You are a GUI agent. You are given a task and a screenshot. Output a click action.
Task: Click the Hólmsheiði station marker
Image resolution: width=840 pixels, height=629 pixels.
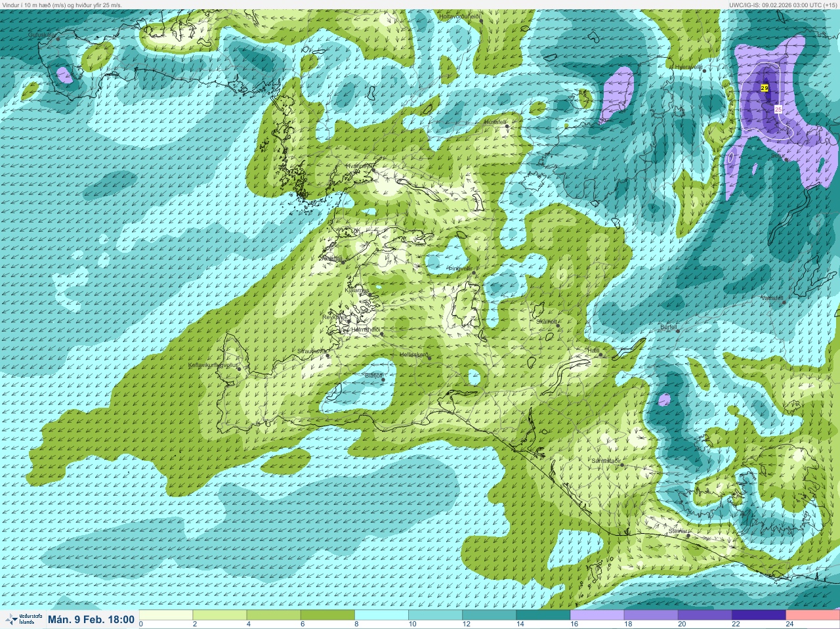tap(382, 334)
